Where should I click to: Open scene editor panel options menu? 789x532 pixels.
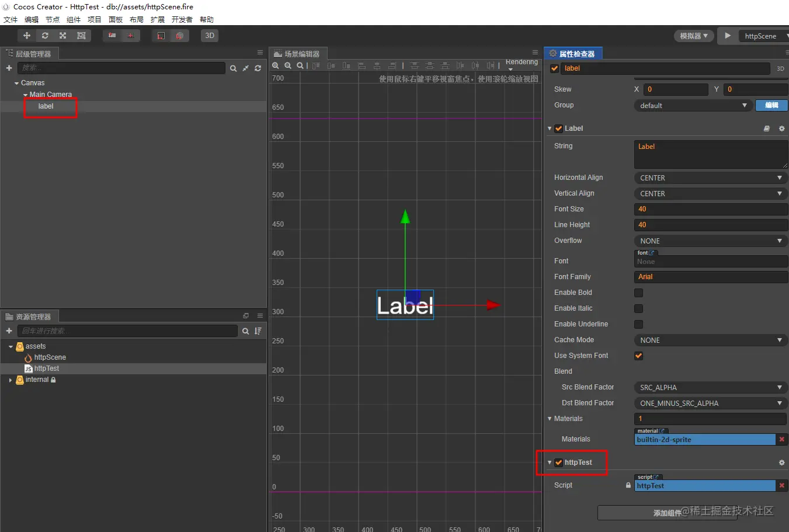point(535,53)
